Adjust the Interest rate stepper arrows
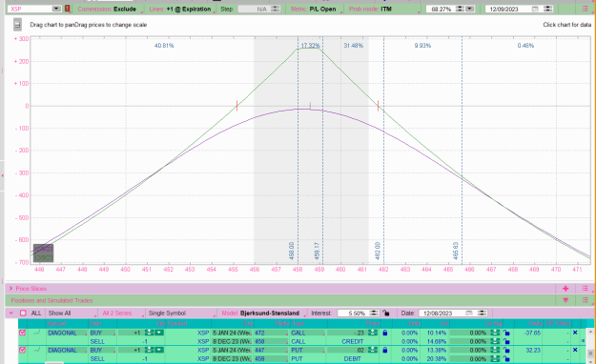The height and width of the screenshot is (364, 596). (x=375, y=313)
